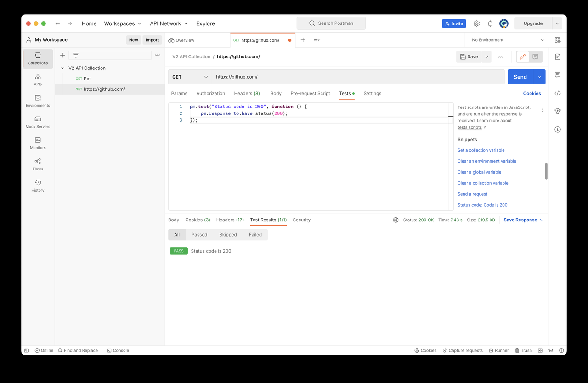
Task: Open the Flows section
Action: [38, 164]
